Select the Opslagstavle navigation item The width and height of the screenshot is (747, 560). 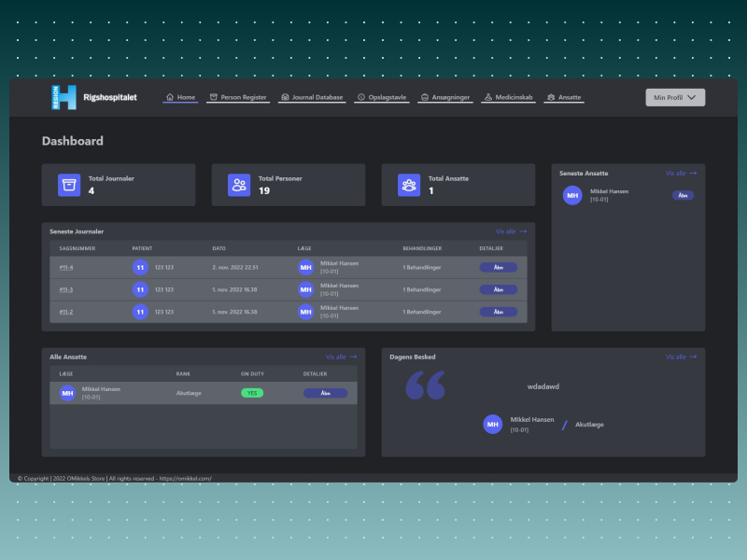pyautogui.click(x=382, y=97)
